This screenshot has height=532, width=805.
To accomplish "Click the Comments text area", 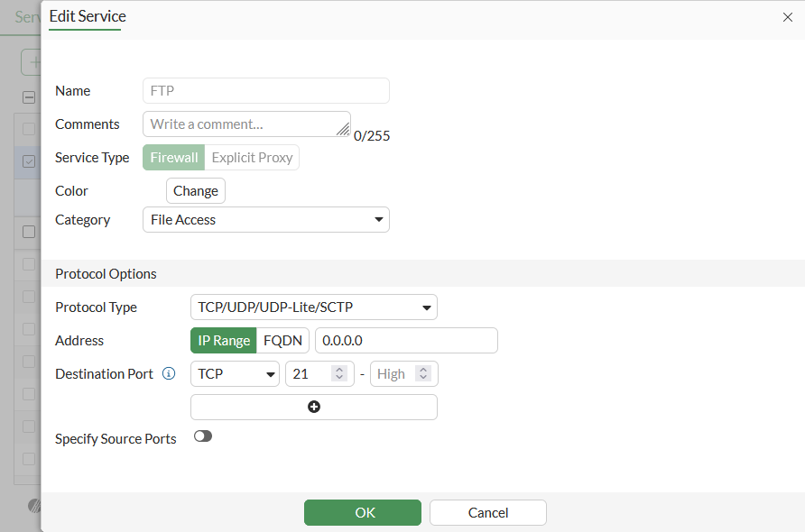I will click(x=239, y=124).
